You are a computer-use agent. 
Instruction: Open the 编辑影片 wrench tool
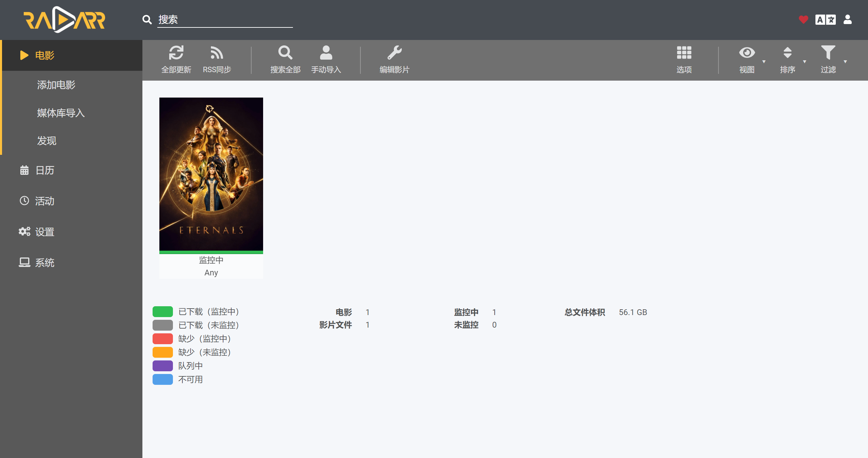pyautogui.click(x=394, y=53)
